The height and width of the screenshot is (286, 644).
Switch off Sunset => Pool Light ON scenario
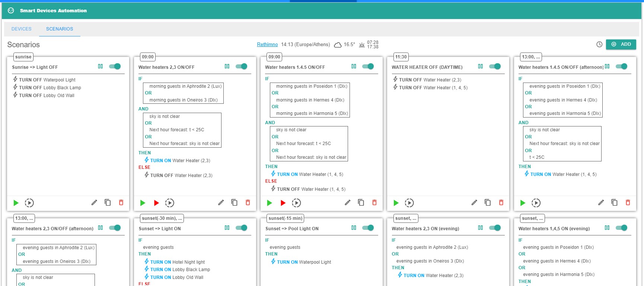[368, 228]
